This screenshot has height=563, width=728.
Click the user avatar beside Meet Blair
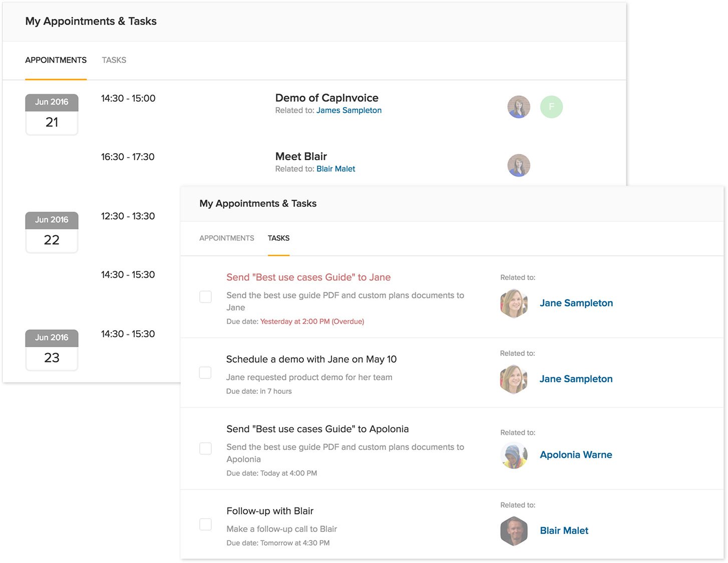[x=519, y=165]
